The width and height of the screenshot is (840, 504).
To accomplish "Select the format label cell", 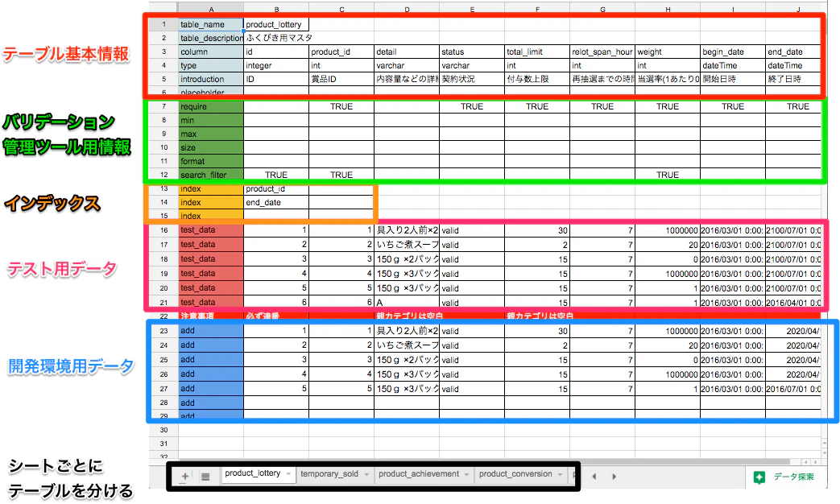I will 211,161.
